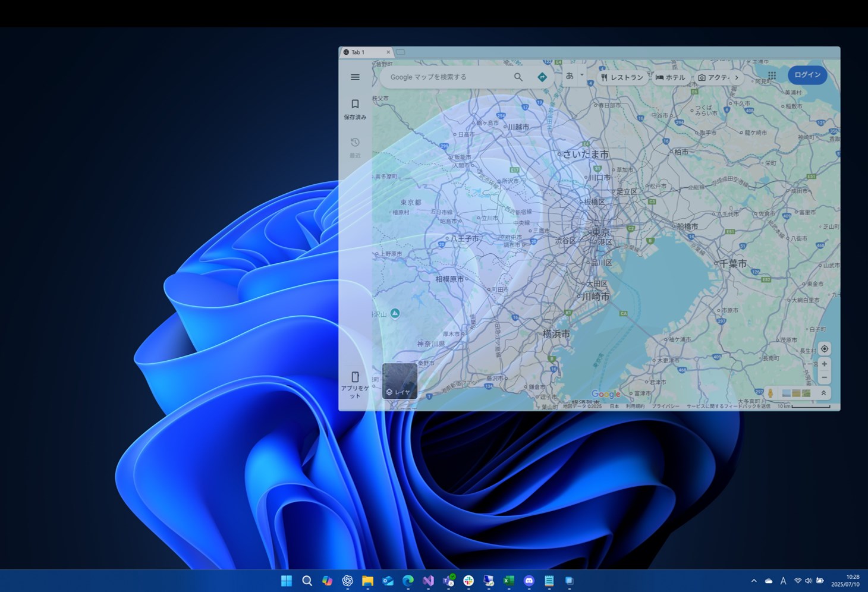Open a new tab button

click(x=401, y=52)
